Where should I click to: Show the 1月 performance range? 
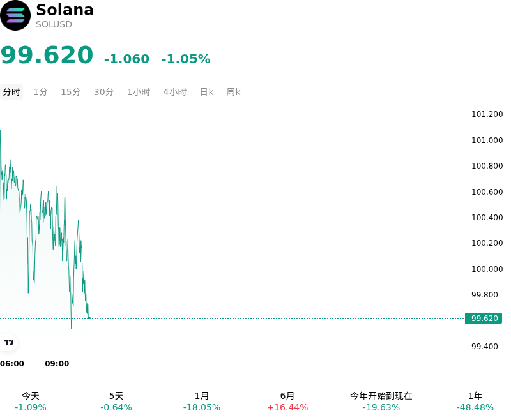[201, 401]
